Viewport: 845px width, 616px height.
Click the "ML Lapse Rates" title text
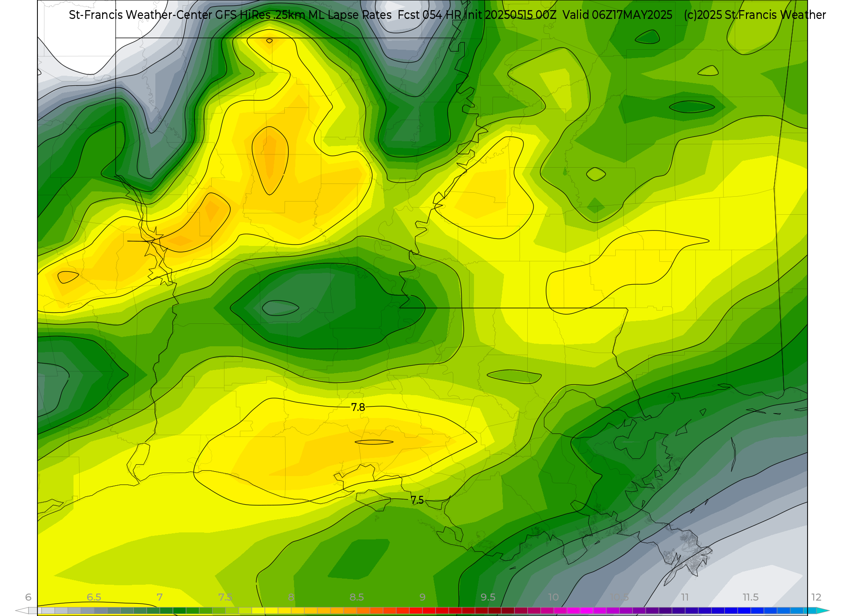pos(350,15)
